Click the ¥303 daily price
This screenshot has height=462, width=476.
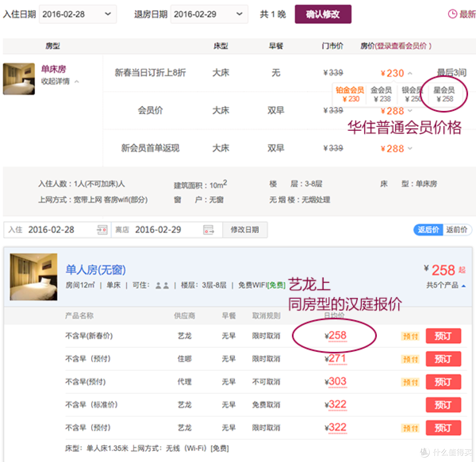coord(336,381)
